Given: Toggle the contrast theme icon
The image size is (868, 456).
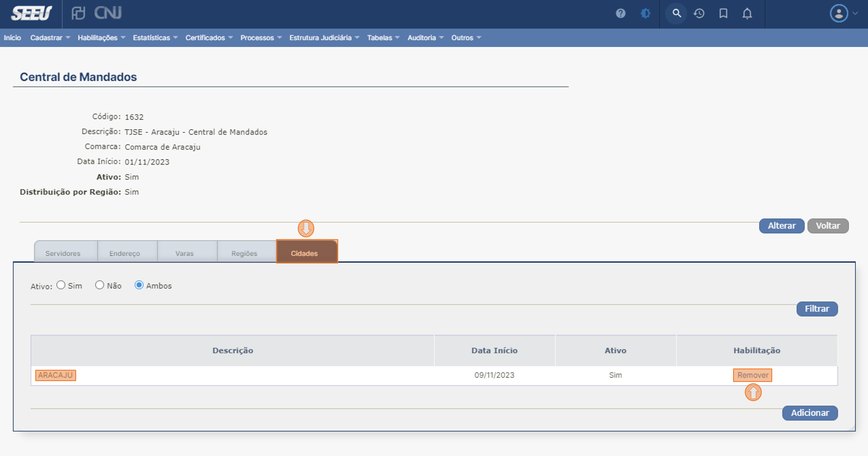Looking at the screenshot, I should 645,14.
